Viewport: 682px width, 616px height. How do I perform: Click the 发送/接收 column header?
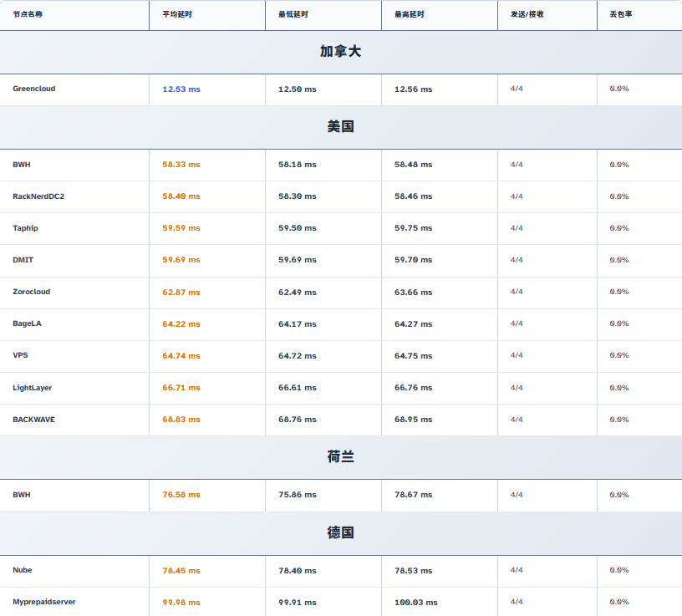527,14
